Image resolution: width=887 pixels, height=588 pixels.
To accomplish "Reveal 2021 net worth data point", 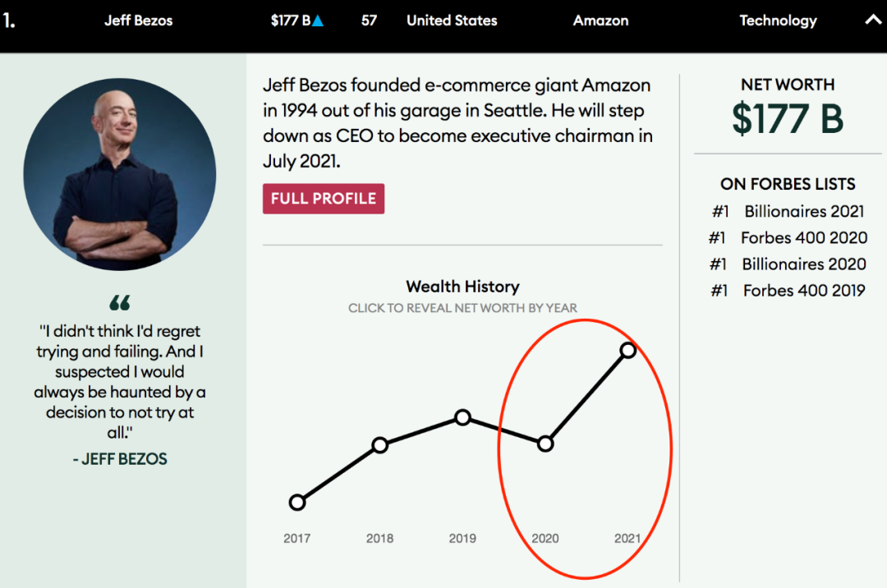I will coord(627,351).
